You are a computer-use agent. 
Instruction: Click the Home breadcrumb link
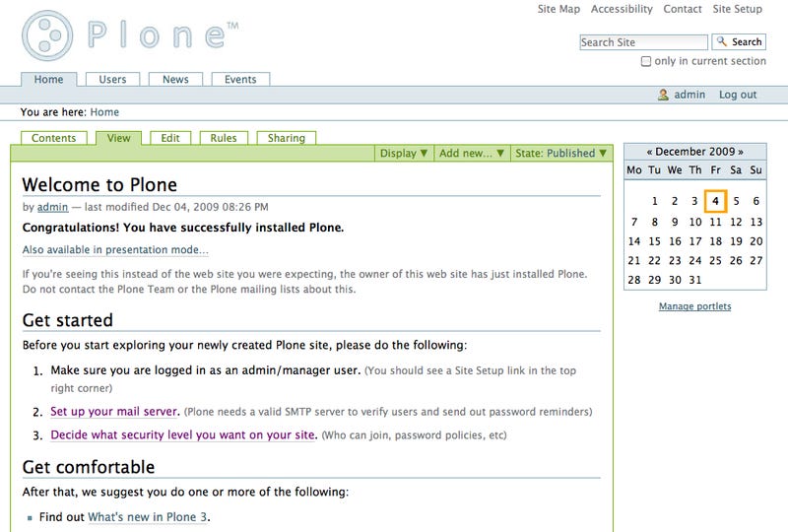tap(104, 112)
